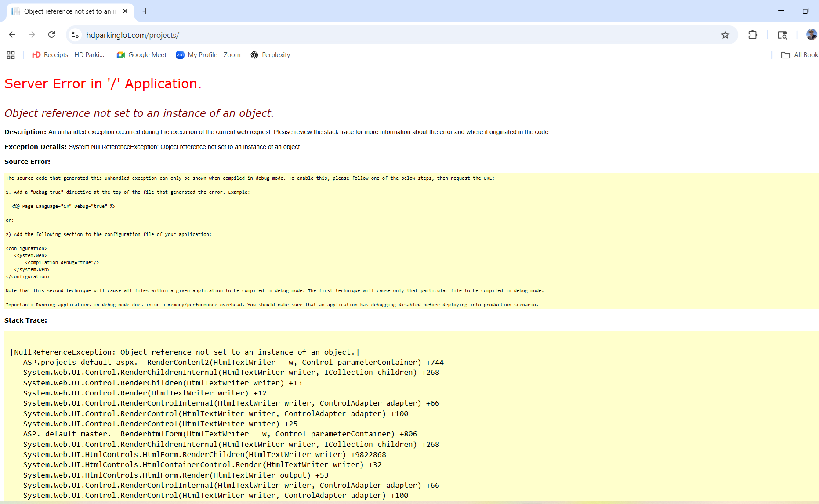Open the Perplexity bookmark
The width and height of the screenshot is (819, 504).
point(270,55)
